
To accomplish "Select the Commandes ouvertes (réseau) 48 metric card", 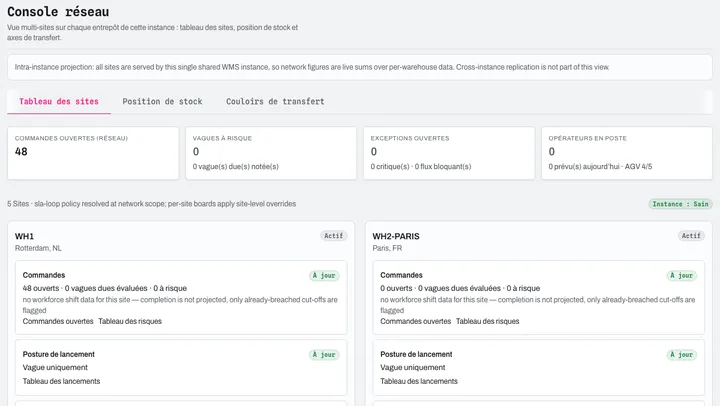I will [93, 153].
